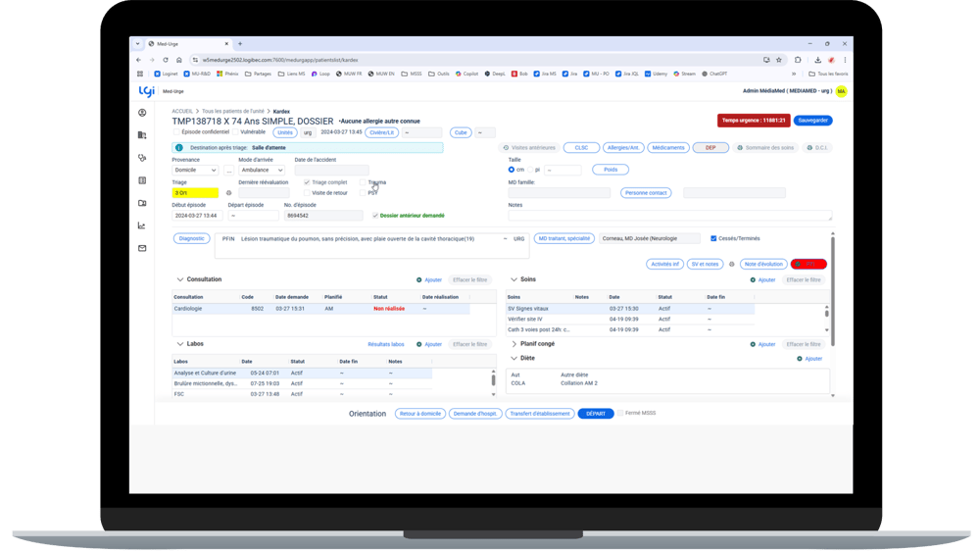
Task: Click the Sauvegarder button
Action: 813,121
